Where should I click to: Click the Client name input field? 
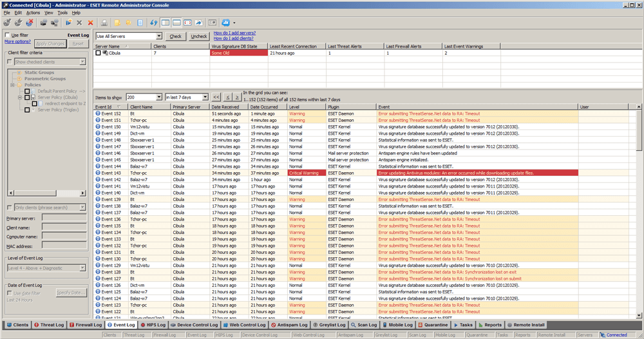[64, 227]
